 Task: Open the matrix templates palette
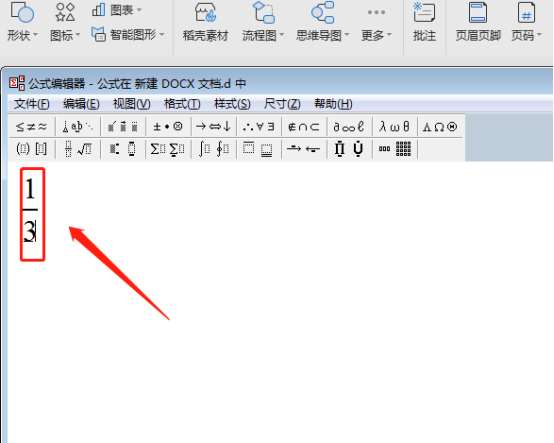pyautogui.click(x=394, y=149)
